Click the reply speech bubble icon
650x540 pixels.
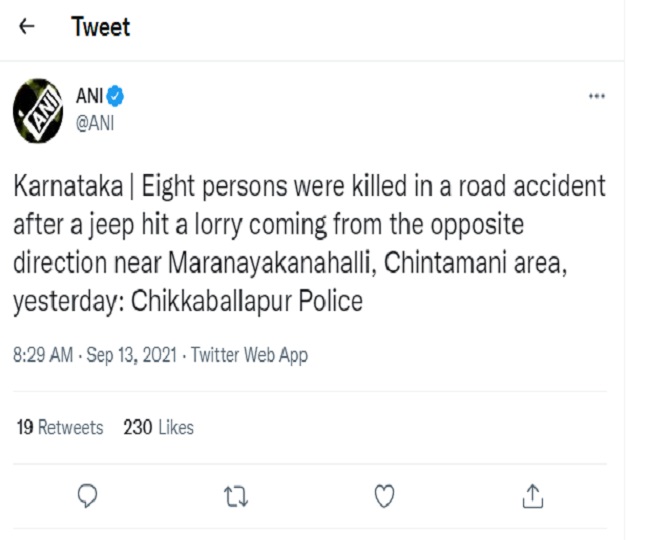tap(88, 495)
